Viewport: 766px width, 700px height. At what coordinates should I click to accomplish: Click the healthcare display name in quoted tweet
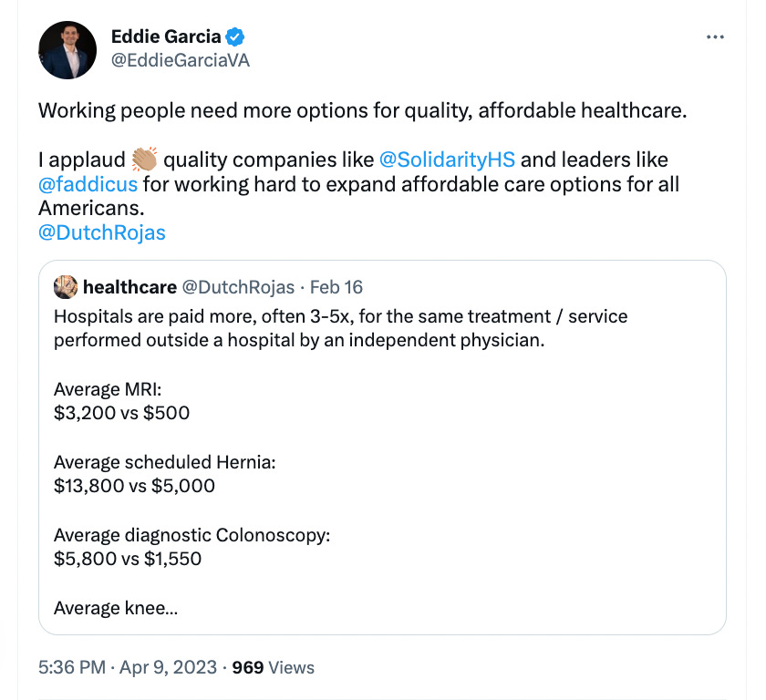coord(129,286)
